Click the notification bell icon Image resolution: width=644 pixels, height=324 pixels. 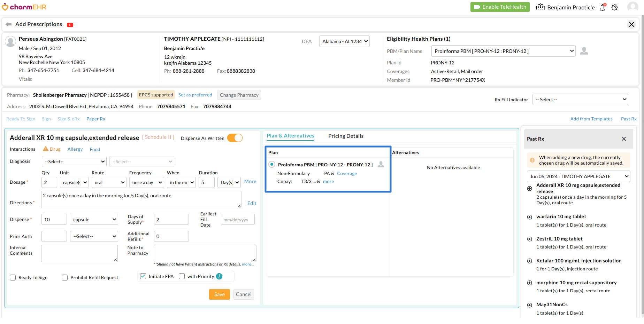click(x=602, y=7)
